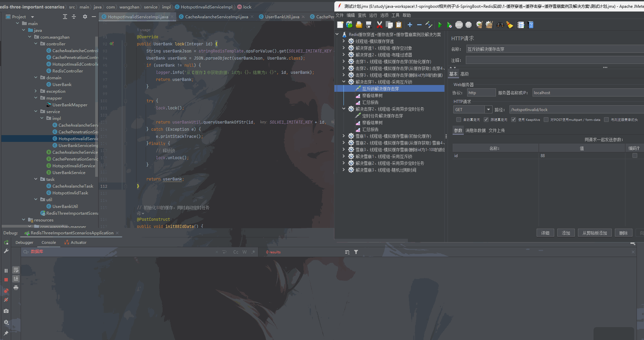The height and width of the screenshot is (340, 644).
Task: Open the HTTP method dropdown showing GET
Action: (x=488, y=109)
